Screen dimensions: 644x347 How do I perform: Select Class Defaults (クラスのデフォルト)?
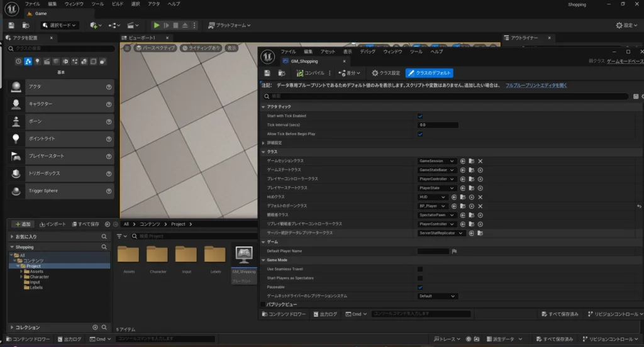click(429, 73)
